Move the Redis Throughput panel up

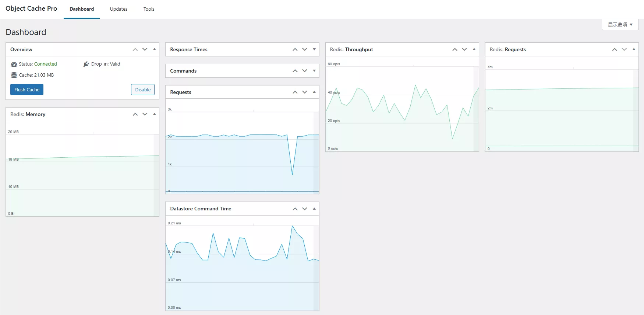click(455, 49)
